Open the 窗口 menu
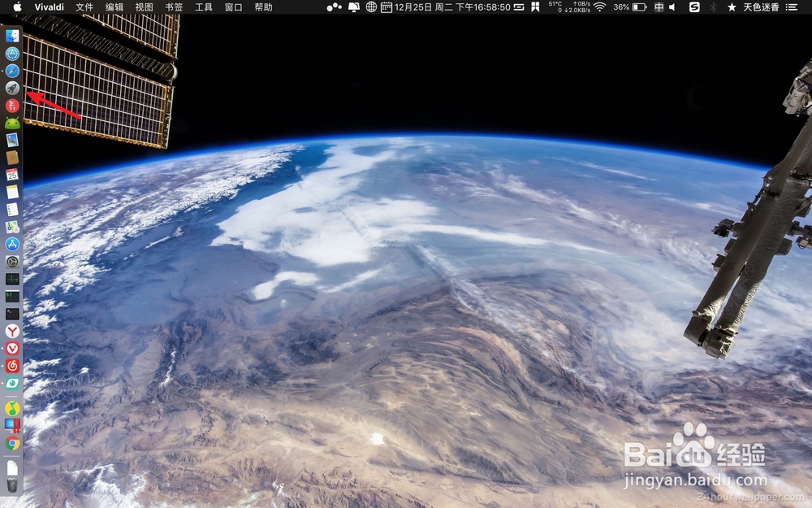The height and width of the screenshot is (508, 812). (234, 7)
